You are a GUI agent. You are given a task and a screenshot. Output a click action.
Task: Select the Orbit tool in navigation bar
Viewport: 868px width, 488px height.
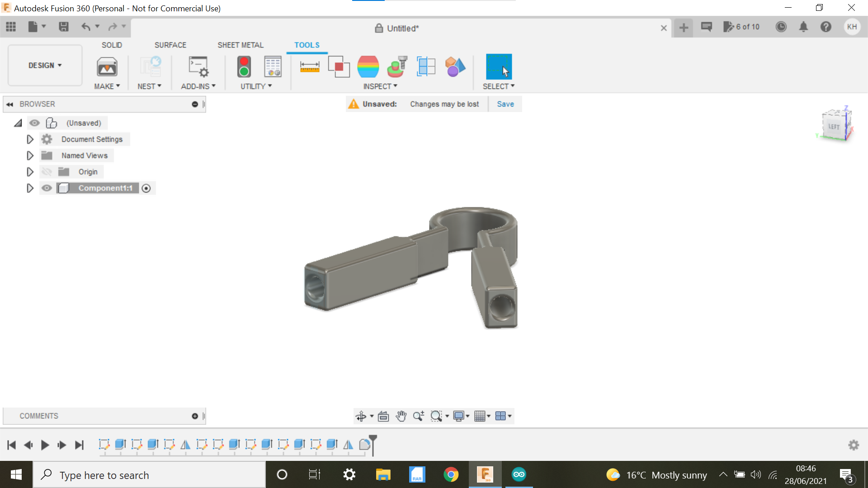(x=362, y=416)
